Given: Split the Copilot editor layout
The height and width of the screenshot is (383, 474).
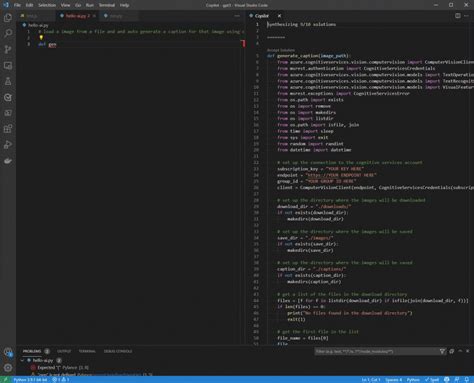Looking at the screenshot, I should click(458, 16).
